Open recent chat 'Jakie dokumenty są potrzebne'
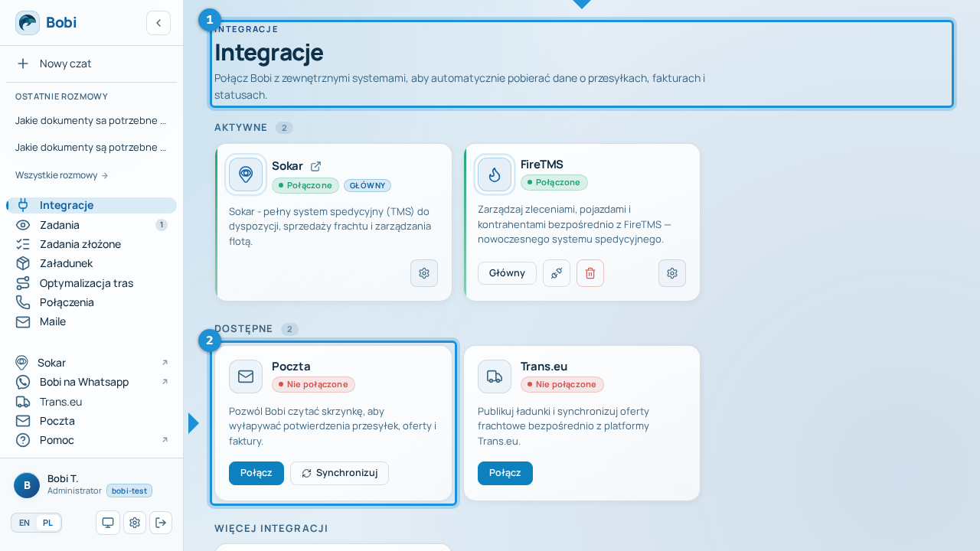The image size is (980, 551). tap(92, 147)
